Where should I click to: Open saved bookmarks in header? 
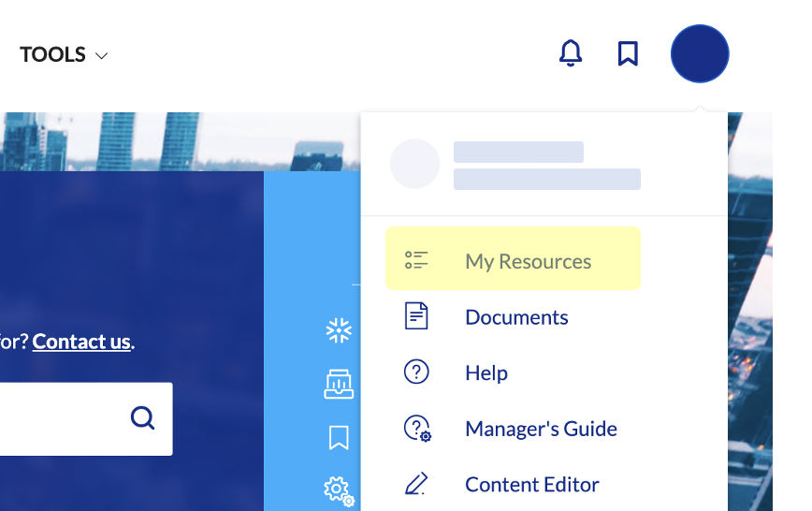pyautogui.click(x=628, y=53)
